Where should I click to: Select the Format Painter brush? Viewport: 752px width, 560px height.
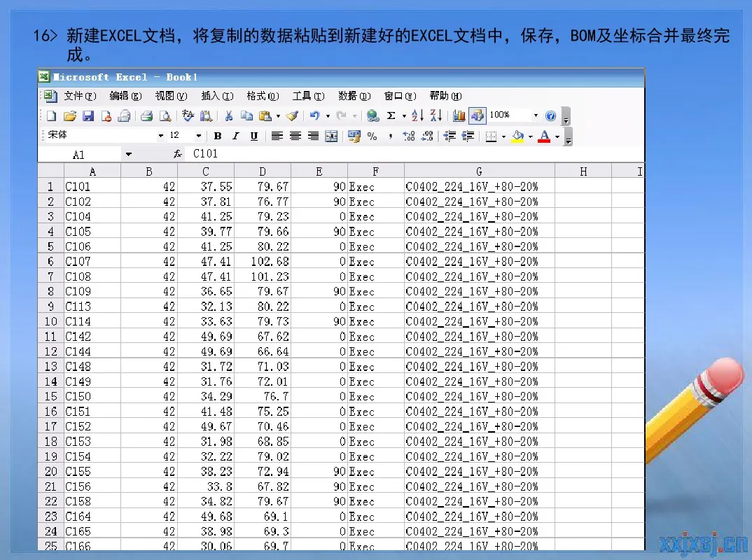pos(292,115)
